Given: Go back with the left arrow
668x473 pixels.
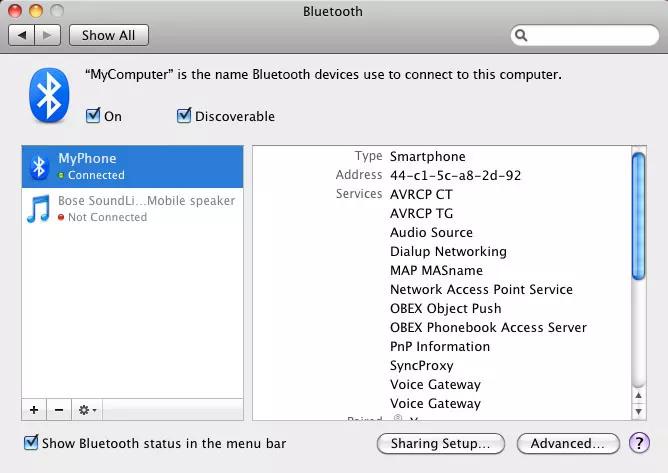Looking at the screenshot, I should (x=22, y=35).
